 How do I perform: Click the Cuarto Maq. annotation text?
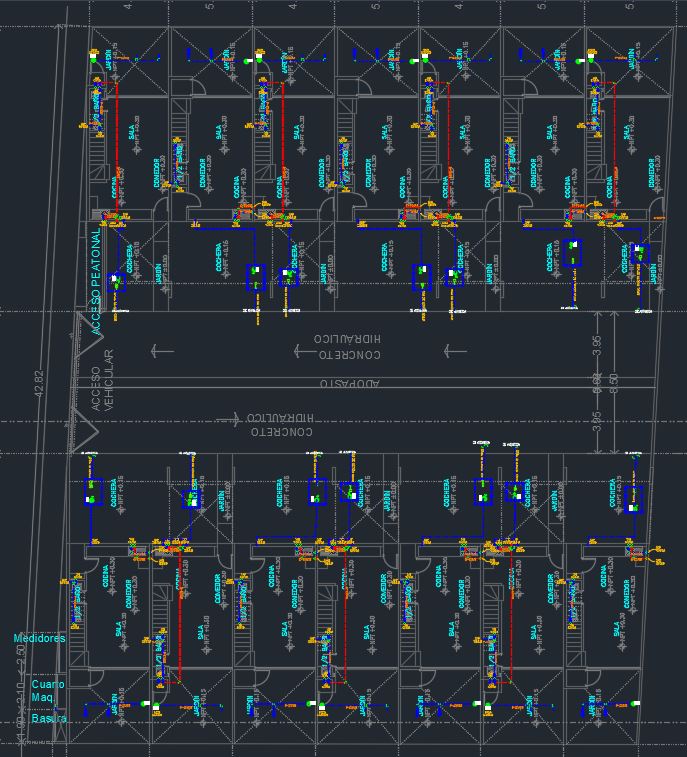click(x=48, y=690)
